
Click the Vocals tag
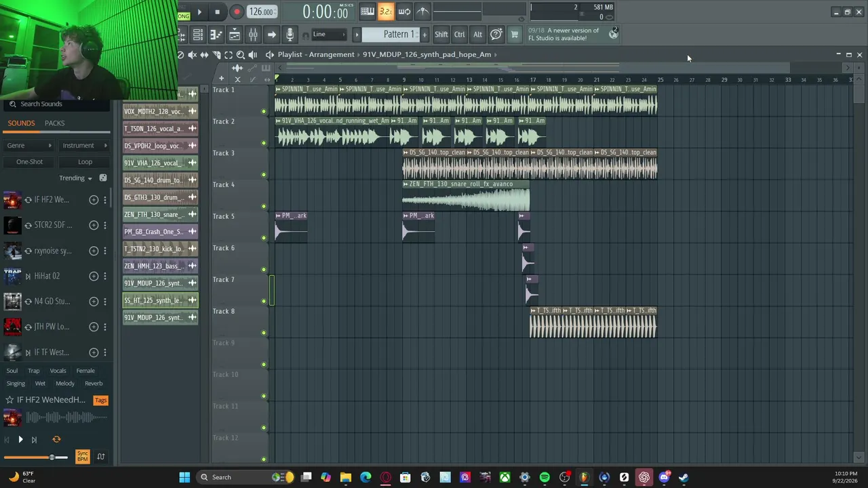(58, 371)
